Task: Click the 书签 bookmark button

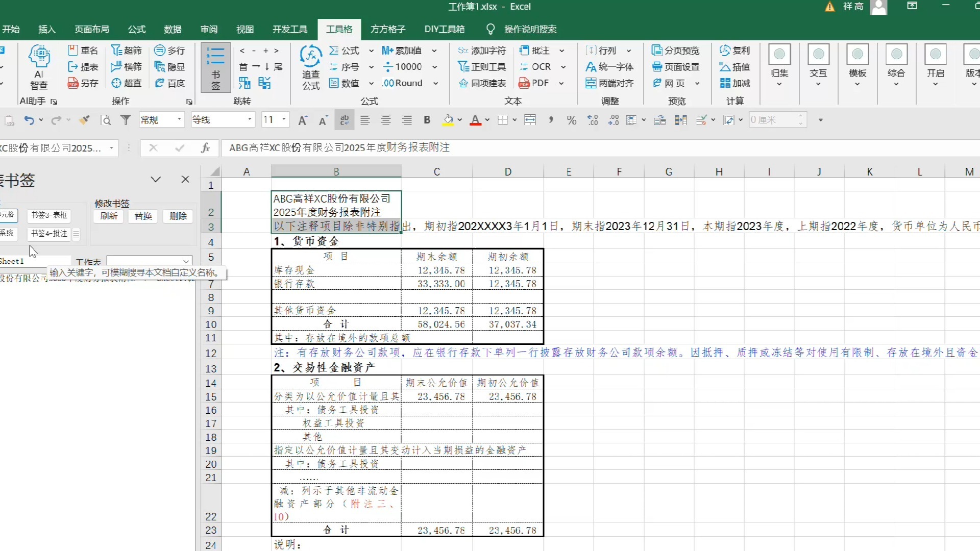Action: 215,67
